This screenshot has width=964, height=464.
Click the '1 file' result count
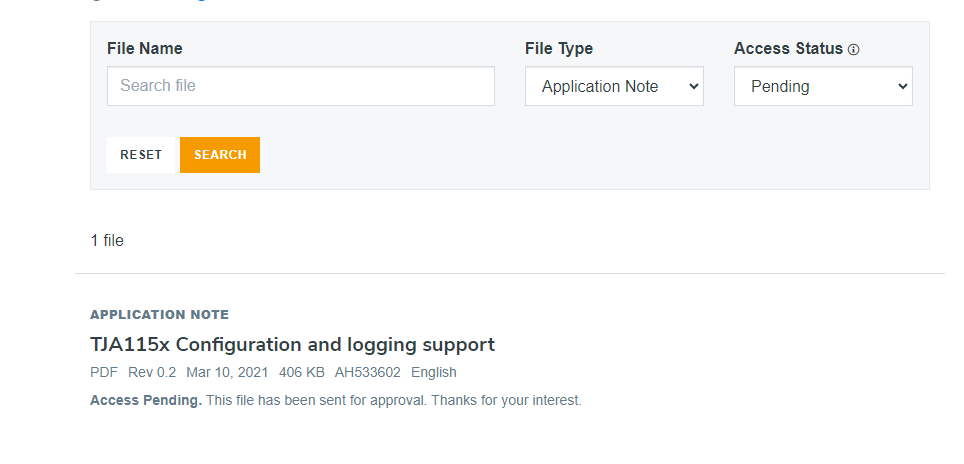[x=107, y=240]
